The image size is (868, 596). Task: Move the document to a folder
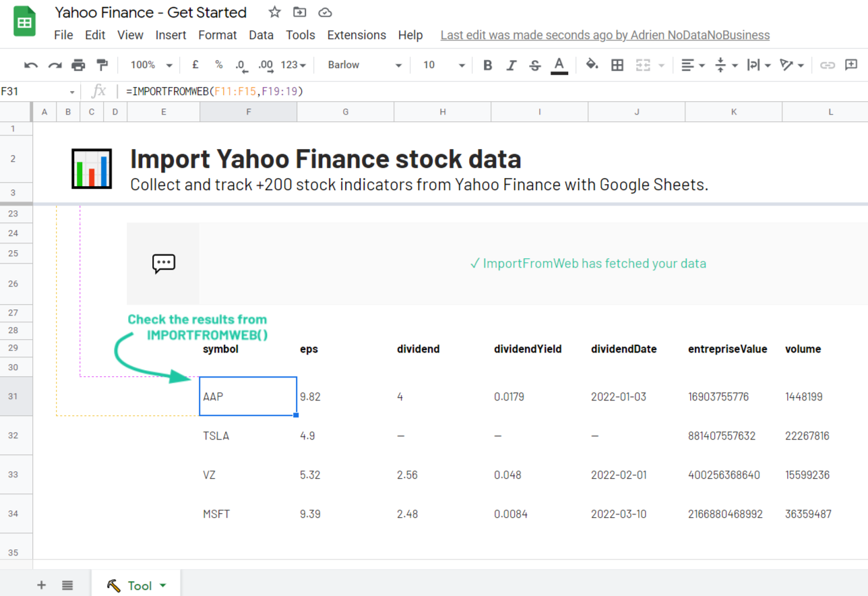(299, 12)
